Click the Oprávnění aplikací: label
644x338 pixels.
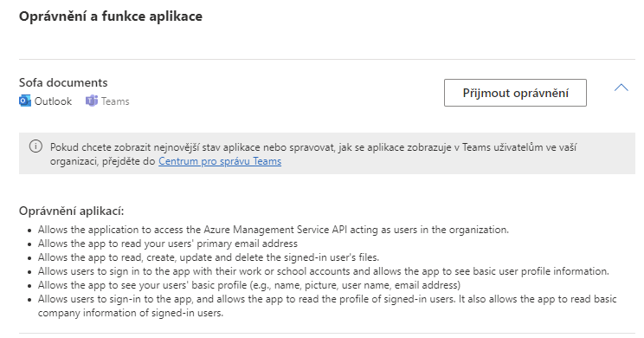pos(72,211)
